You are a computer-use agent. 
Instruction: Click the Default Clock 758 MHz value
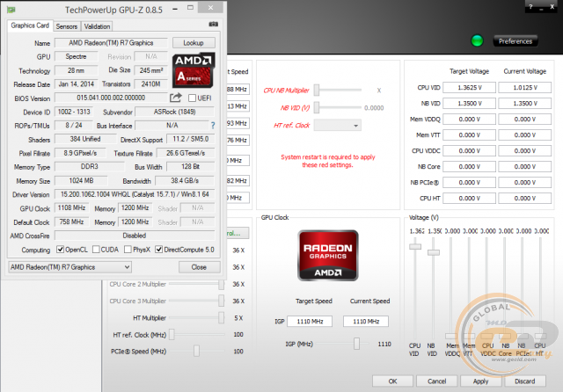tap(71, 222)
